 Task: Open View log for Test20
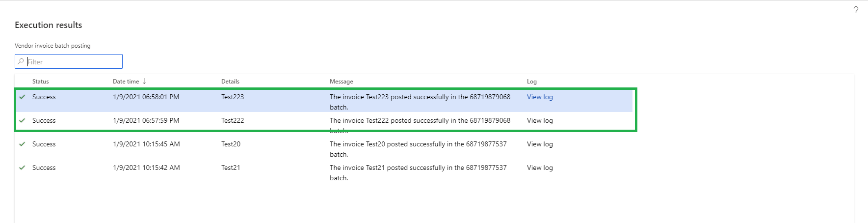540,144
